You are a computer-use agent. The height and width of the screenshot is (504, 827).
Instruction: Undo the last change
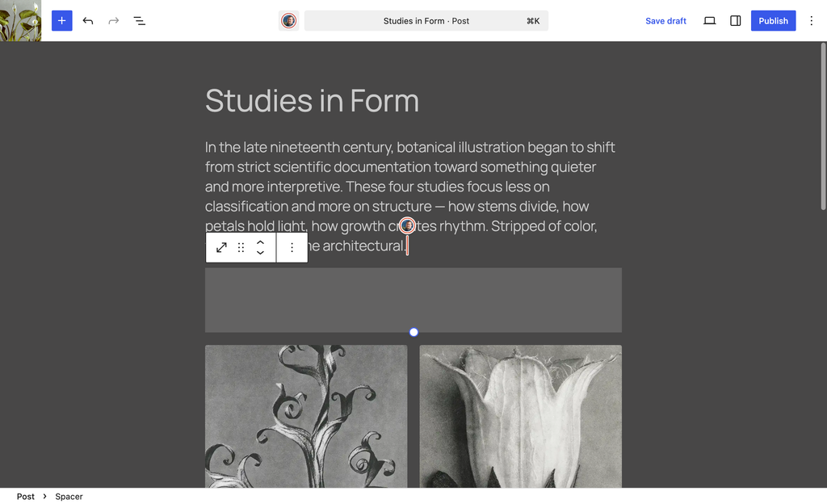pos(88,20)
